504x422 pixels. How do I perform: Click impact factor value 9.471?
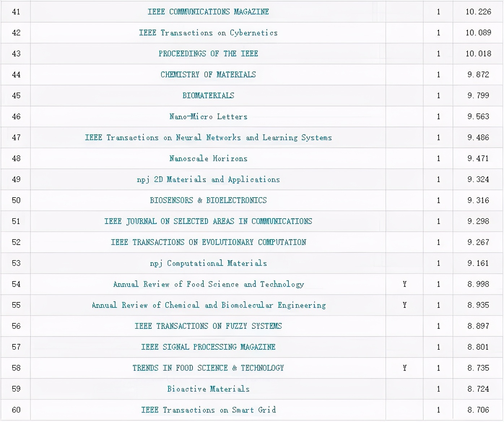coord(478,158)
